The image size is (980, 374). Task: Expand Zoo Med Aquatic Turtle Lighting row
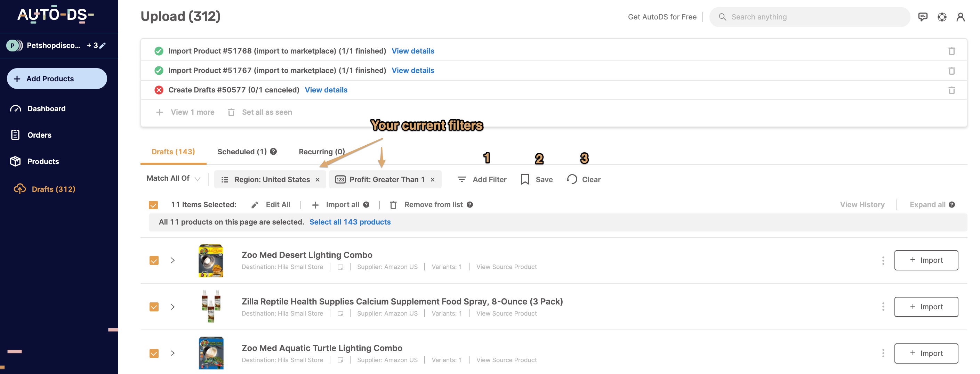172,353
